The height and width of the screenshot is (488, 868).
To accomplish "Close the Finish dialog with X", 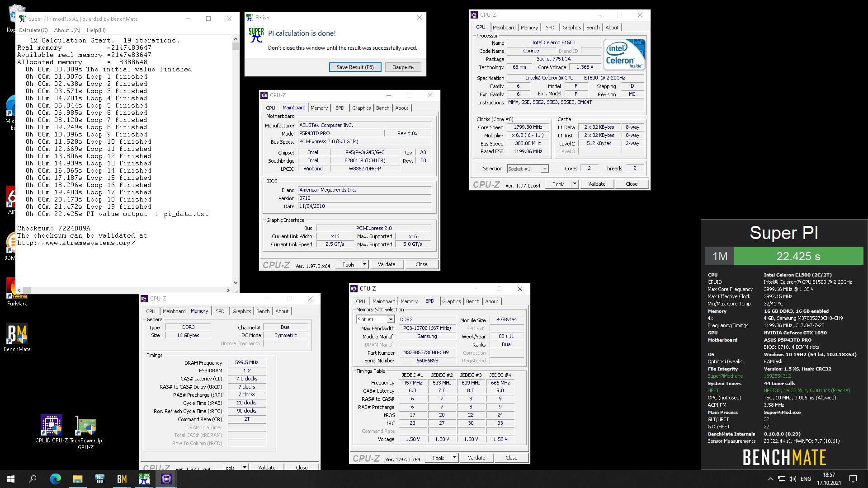I will click(419, 18).
